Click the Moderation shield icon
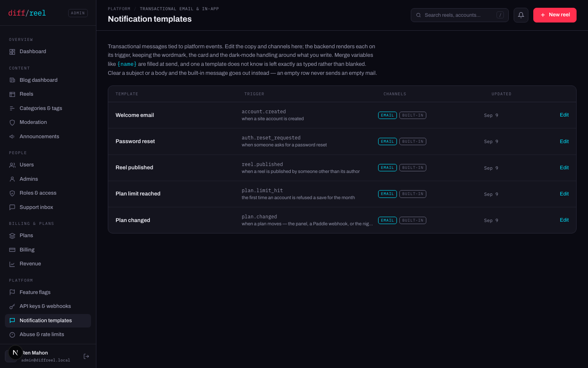This screenshot has width=588, height=368. 12,123
